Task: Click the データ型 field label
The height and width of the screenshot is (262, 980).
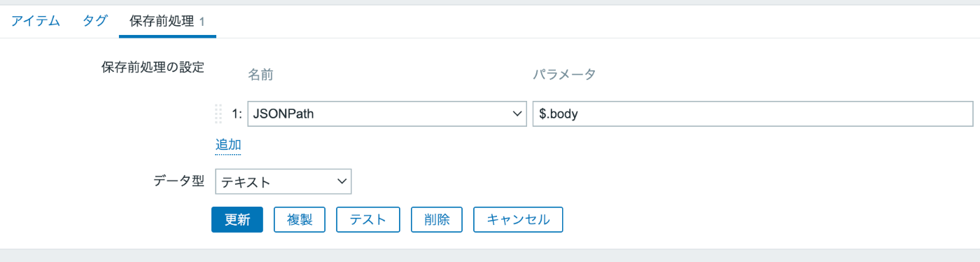Action: [178, 181]
